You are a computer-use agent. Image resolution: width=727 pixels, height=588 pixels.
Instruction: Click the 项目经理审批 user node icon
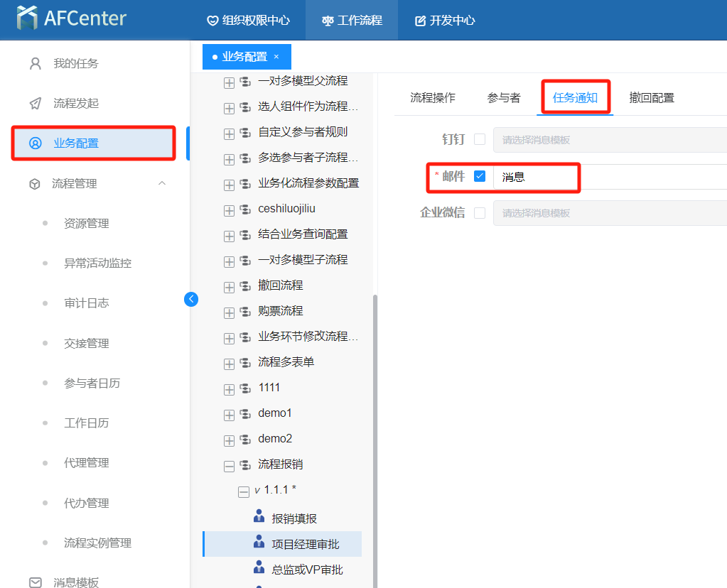pyautogui.click(x=259, y=543)
